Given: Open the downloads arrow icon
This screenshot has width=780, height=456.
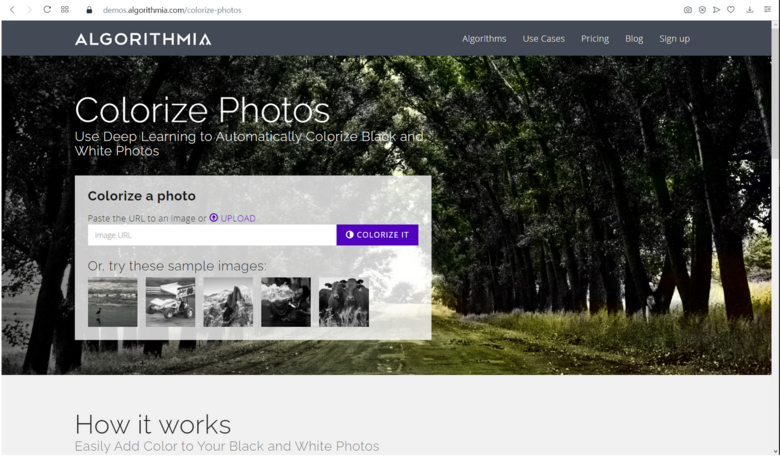Looking at the screenshot, I should tap(749, 9).
